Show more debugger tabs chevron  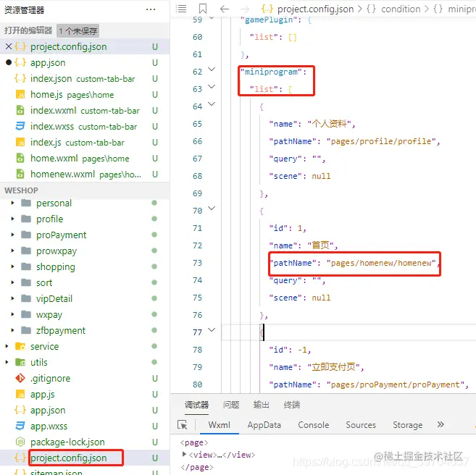[440, 424]
